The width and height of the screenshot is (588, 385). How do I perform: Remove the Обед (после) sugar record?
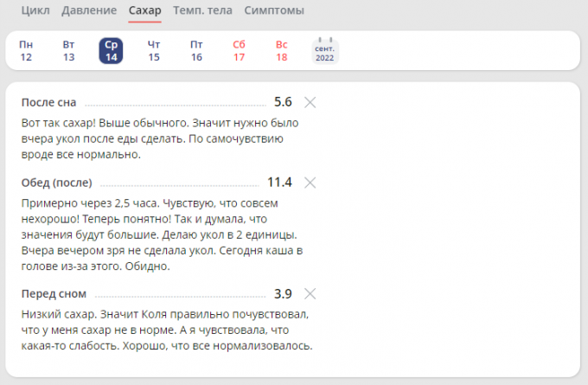point(310,183)
